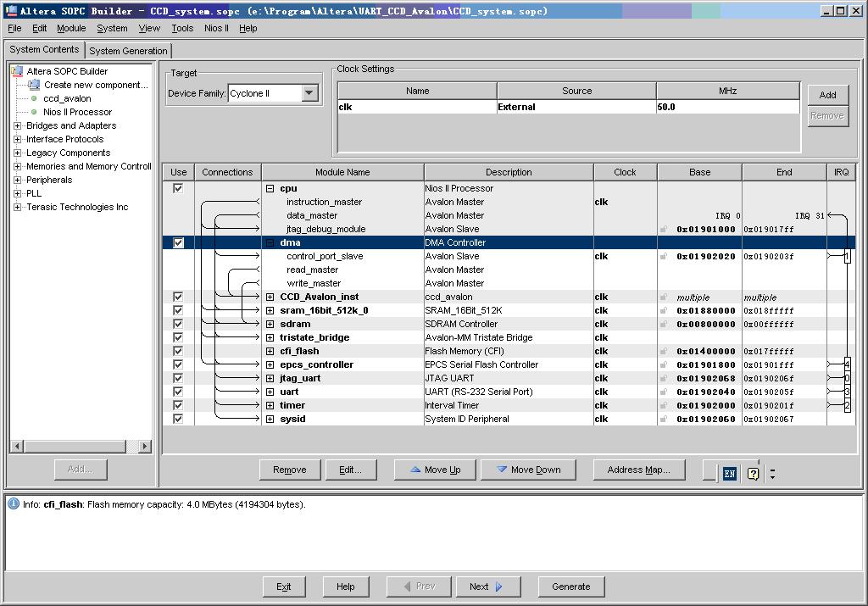Uncheck the Use checkbox for sdram
Viewport: 868px width, 606px height.
click(178, 324)
